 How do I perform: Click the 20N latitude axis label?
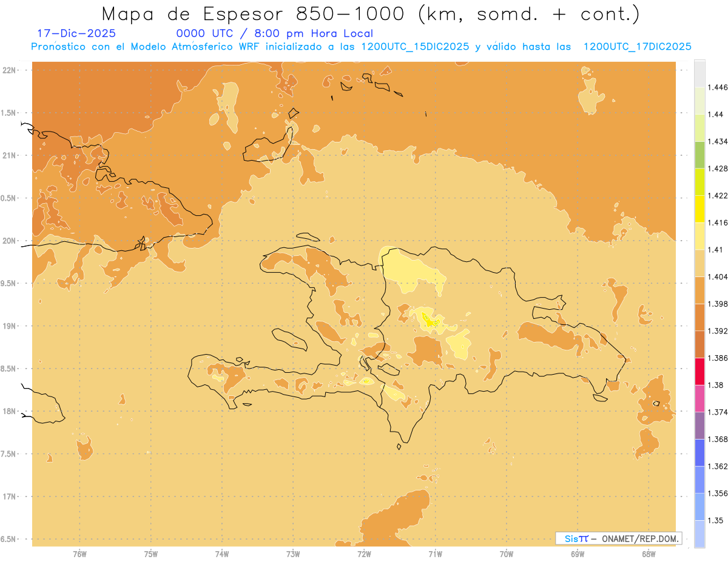[x=9, y=241]
